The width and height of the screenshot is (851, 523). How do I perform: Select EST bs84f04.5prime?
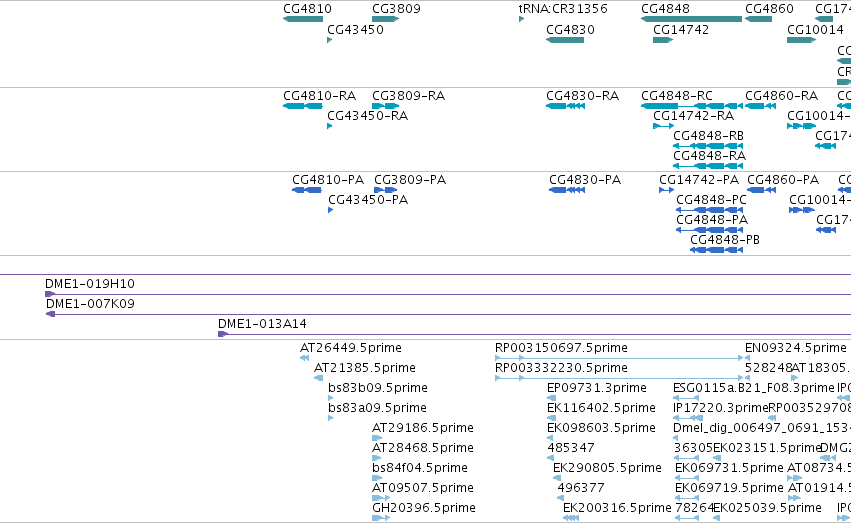pyautogui.click(x=420, y=468)
